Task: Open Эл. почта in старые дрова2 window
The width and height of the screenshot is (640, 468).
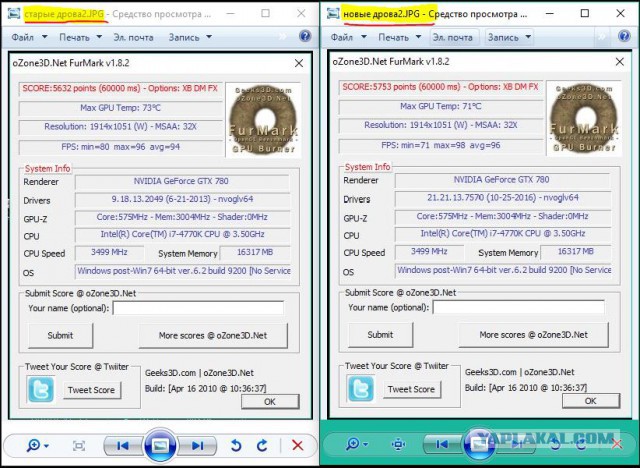Action: point(133,38)
